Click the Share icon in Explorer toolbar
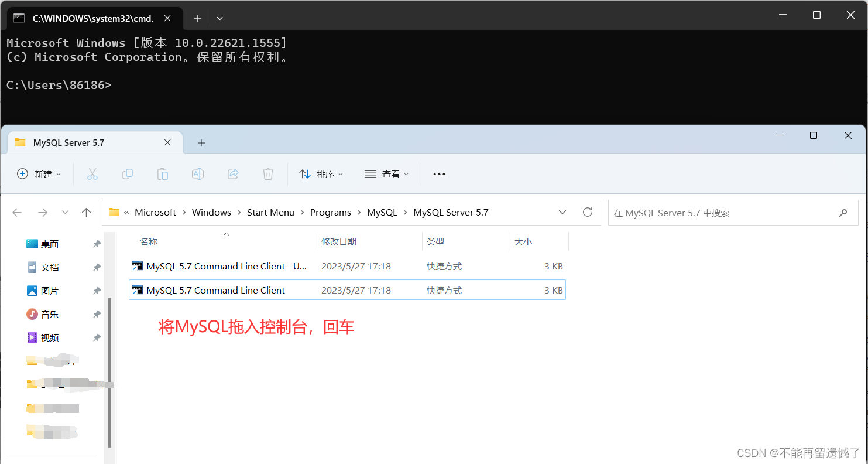The height and width of the screenshot is (464, 868). click(233, 174)
